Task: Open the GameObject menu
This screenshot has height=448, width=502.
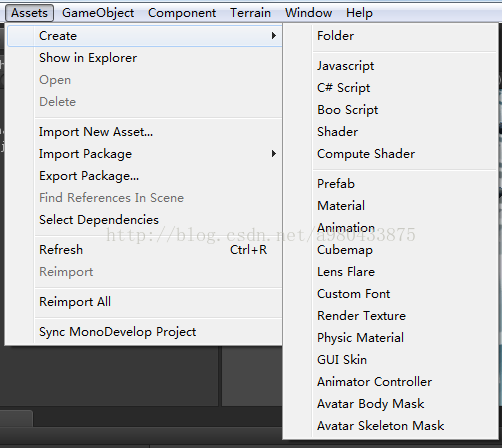Action: [98, 13]
